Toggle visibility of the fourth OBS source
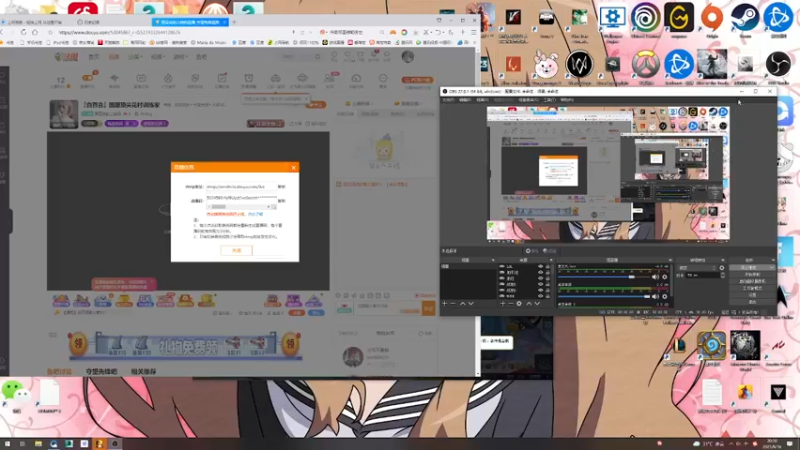The height and width of the screenshot is (450, 800). tap(540, 284)
